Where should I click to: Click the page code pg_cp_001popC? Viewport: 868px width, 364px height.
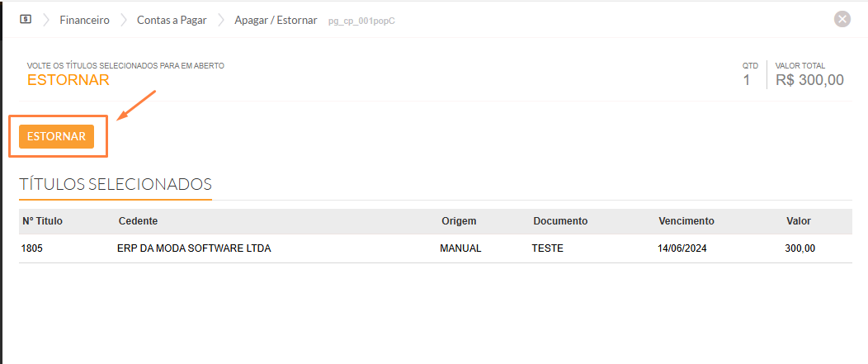click(x=362, y=21)
